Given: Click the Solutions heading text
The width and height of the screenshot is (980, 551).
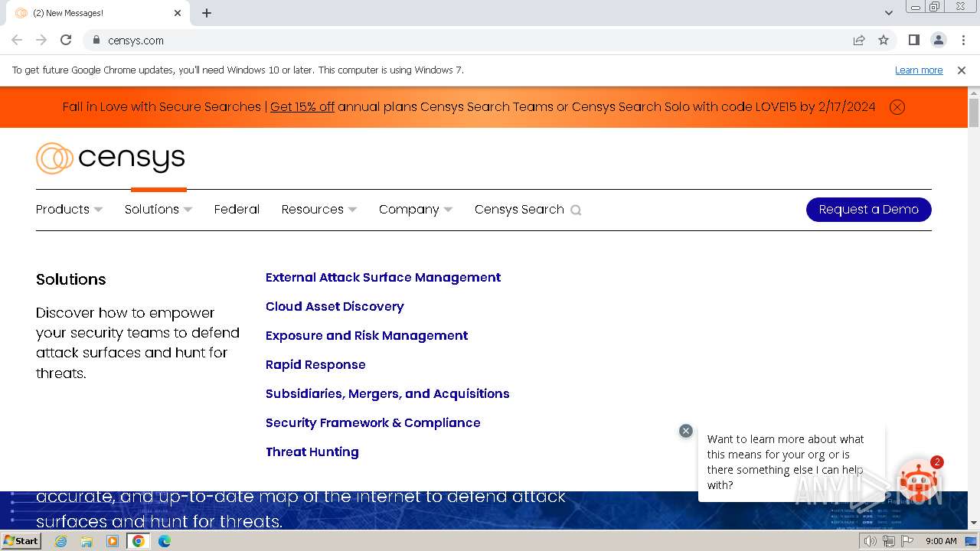Looking at the screenshot, I should point(71,279).
